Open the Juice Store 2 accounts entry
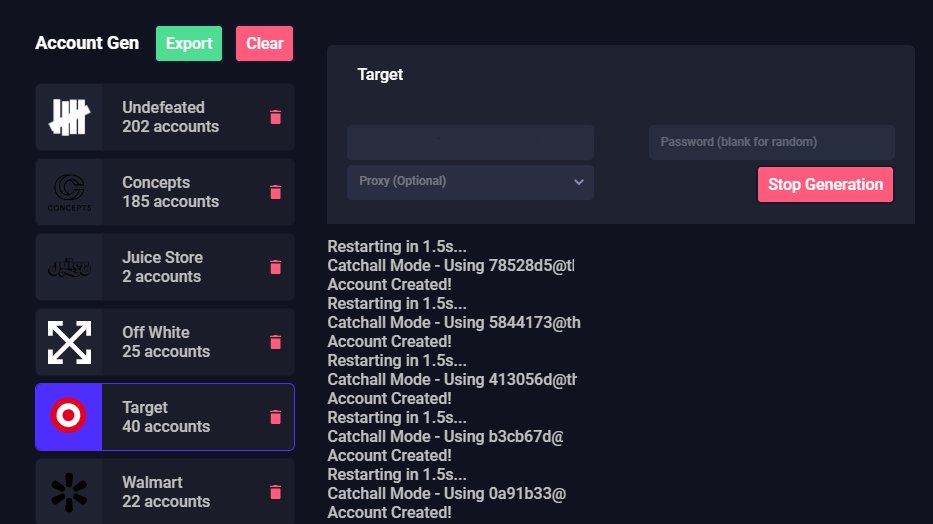The width and height of the screenshot is (933, 524). coord(165,267)
